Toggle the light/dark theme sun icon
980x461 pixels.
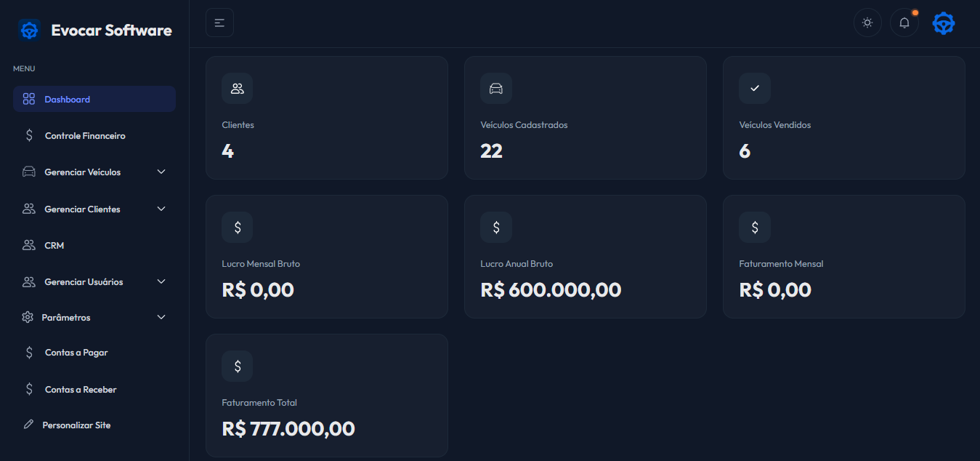coord(867,23)
